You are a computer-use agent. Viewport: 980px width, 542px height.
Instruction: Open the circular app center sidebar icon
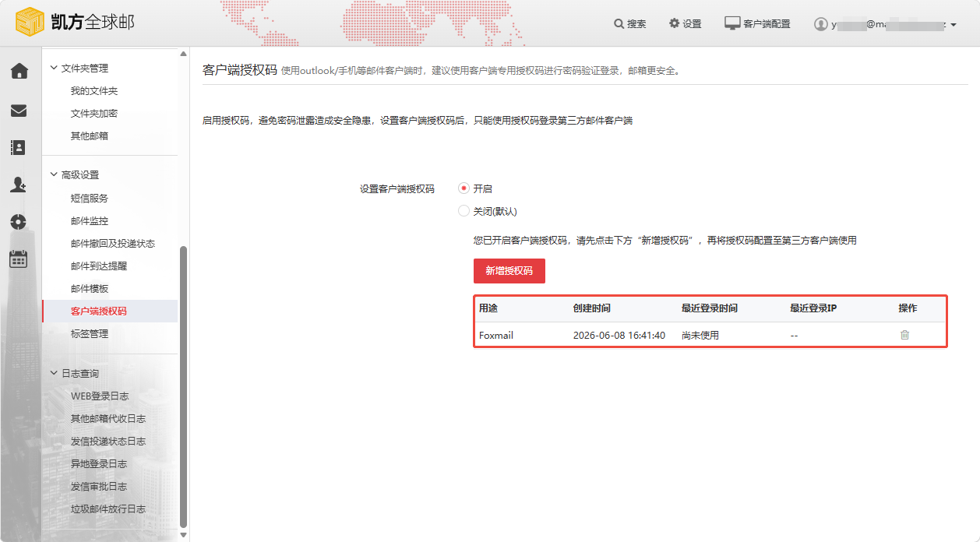[19, 221]
